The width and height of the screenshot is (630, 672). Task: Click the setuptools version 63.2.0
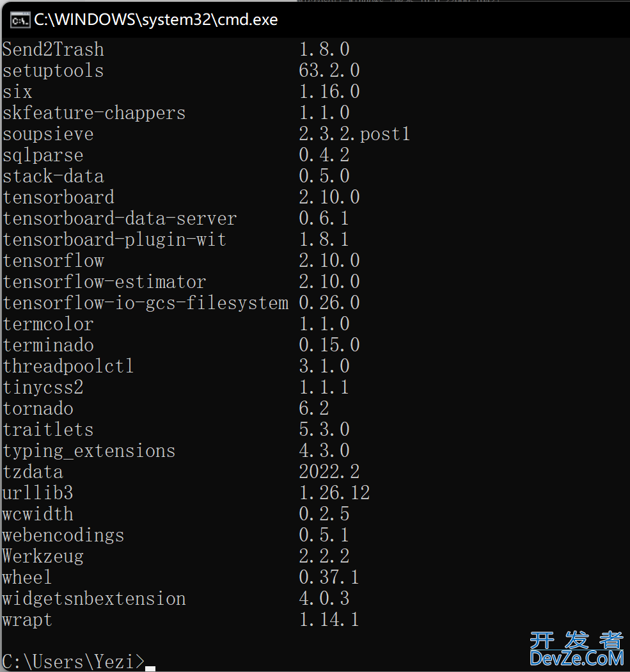click(329, 70)
